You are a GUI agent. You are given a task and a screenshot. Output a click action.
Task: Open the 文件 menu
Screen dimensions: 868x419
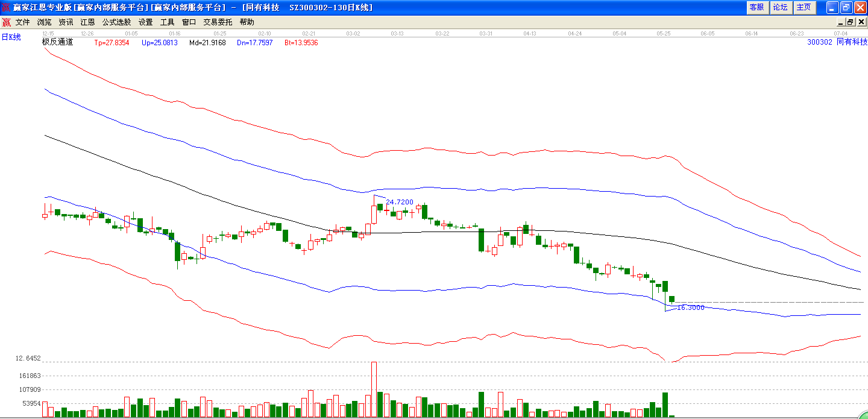(23, 22)
